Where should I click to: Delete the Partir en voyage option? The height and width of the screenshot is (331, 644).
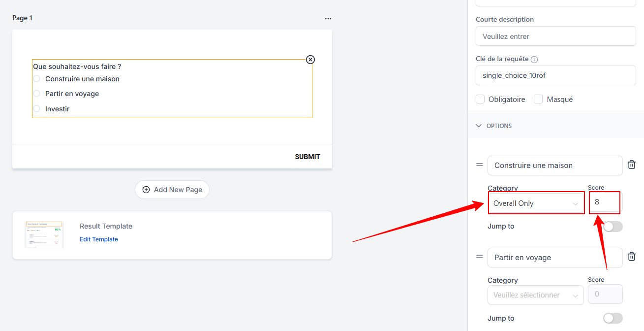(632, 256)
